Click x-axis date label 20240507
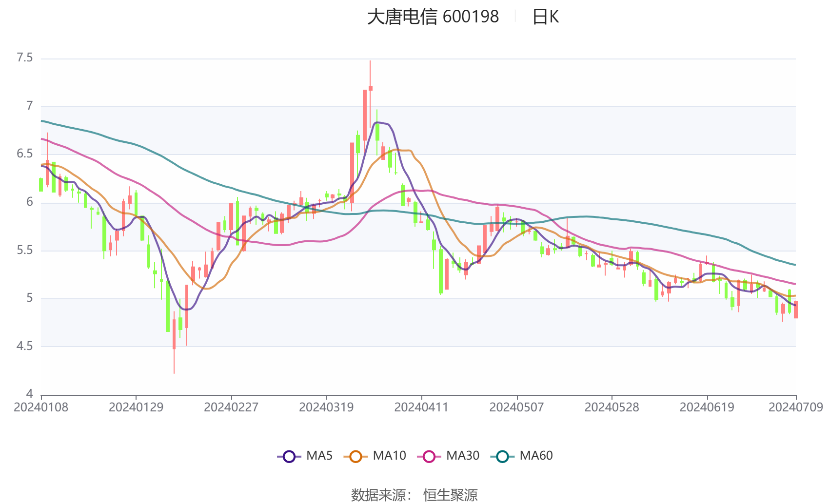This screenshot has height=504, width=829. 516,407
